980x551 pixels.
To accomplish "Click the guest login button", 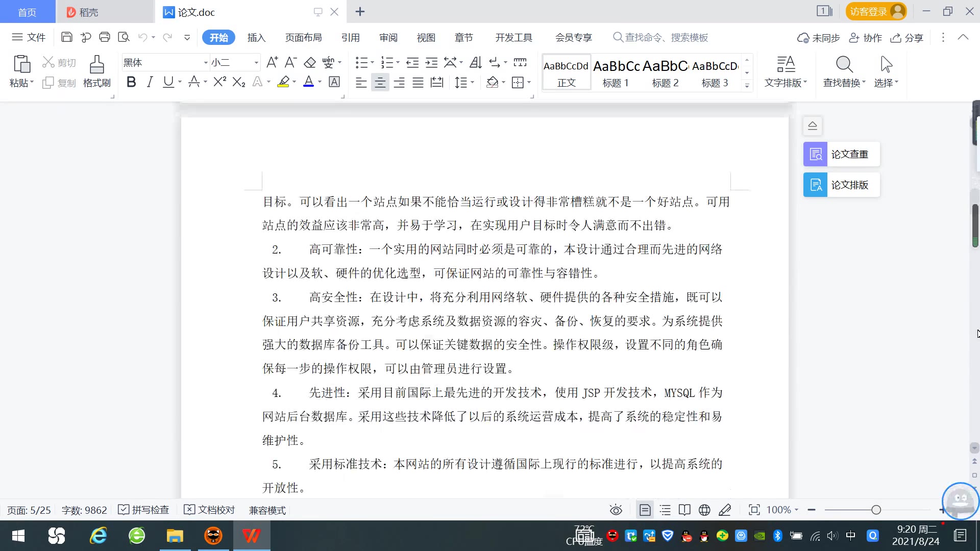I will pyautogui.click(x=876, y=11).
